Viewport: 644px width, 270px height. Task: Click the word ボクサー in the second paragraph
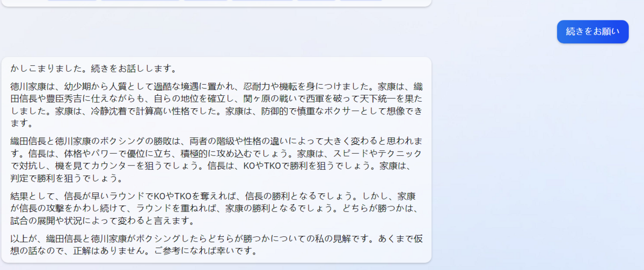coord(355,111)
